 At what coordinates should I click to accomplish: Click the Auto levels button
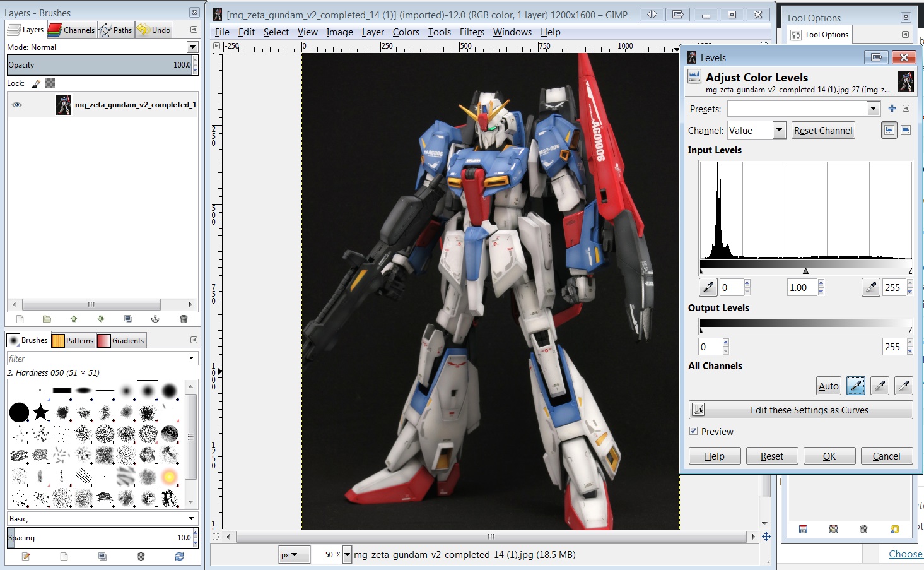pyautogui.click(x=829, y=386)
